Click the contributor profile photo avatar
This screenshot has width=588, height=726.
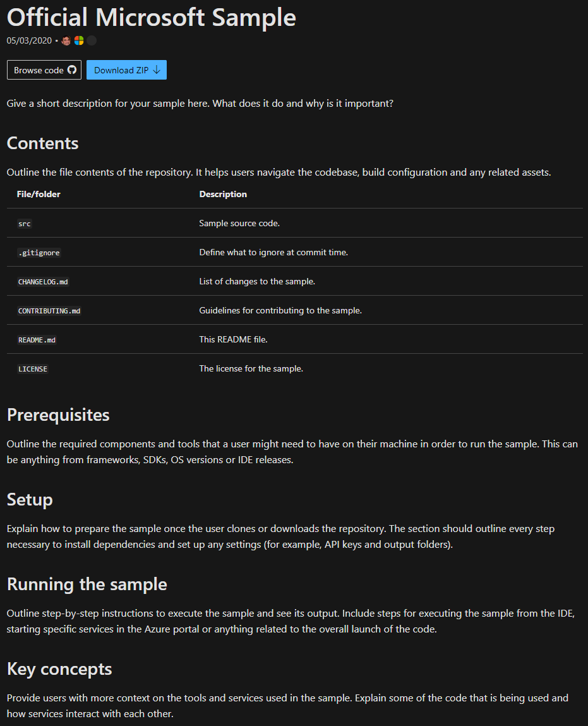(x=66, y=40)
